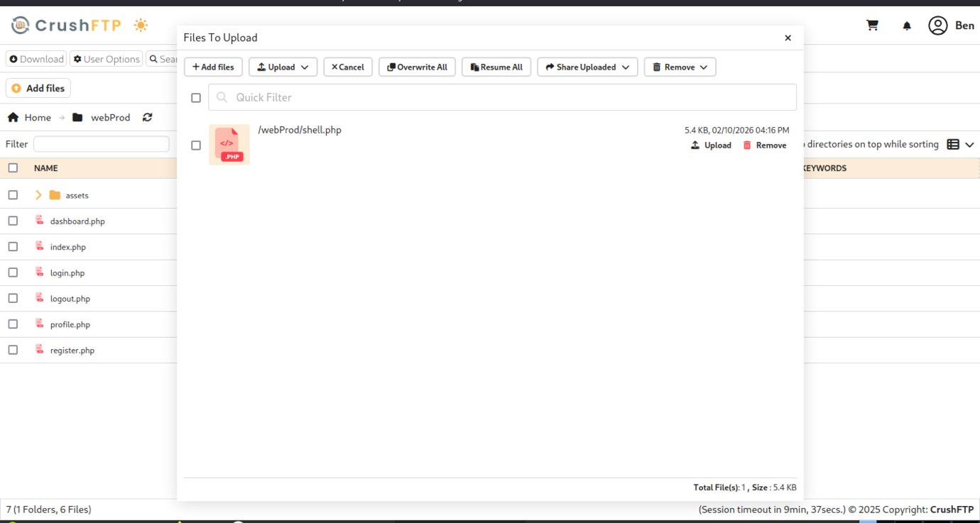Click the Ben user profile icon
980x523 pixels.
(x=937, y=26)
